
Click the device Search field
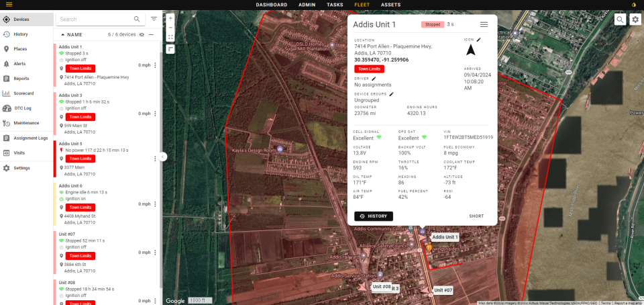coord(94,19)
